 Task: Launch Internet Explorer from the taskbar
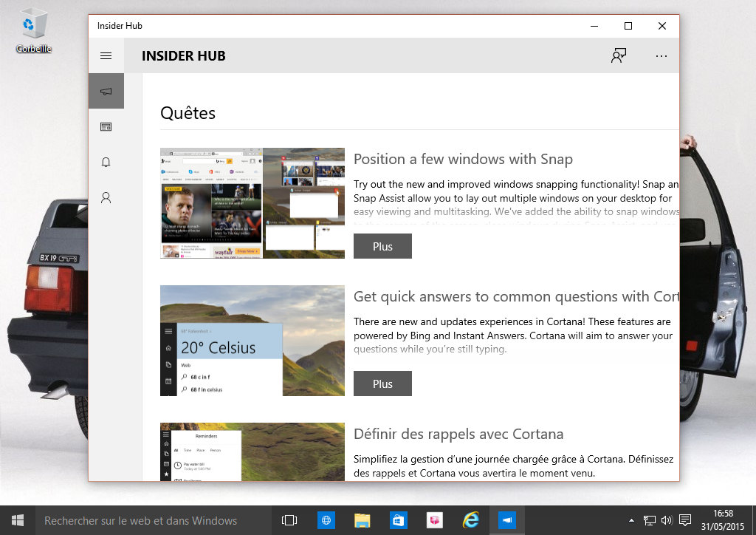point(470,520)
